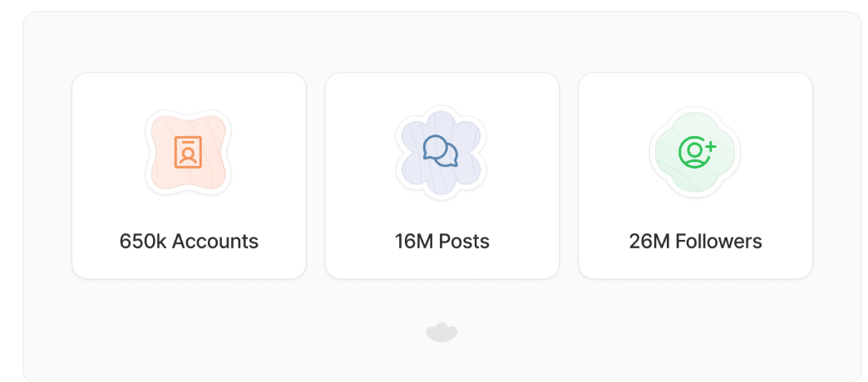
Task: Click the small gray flower logo below cards
Action: pos(441,331)
